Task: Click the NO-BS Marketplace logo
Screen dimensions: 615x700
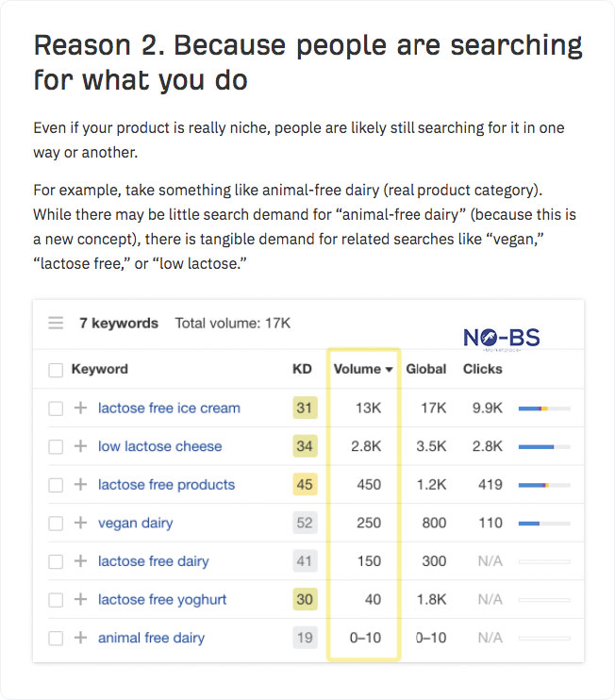Action: click(x=501, y=339)
